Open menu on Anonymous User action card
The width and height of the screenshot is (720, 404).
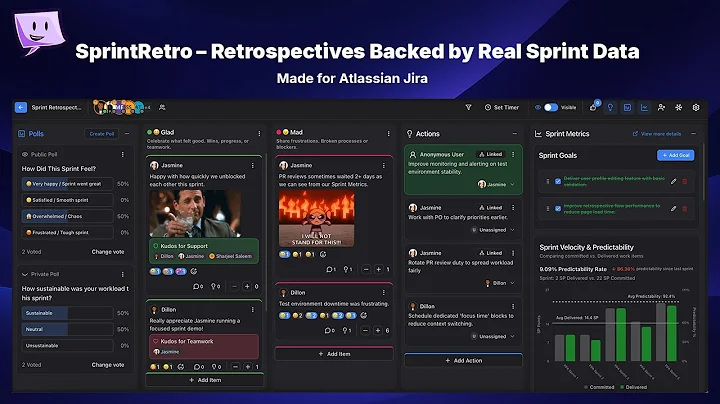tap(513, 155)
